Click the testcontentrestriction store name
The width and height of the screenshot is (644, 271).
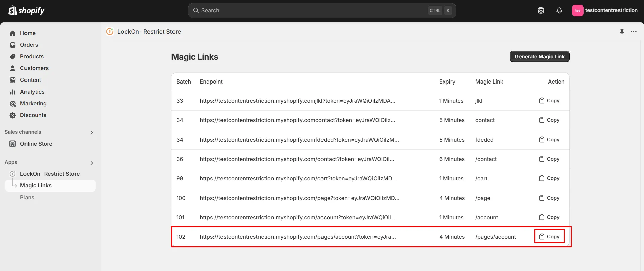click(611, 10)
